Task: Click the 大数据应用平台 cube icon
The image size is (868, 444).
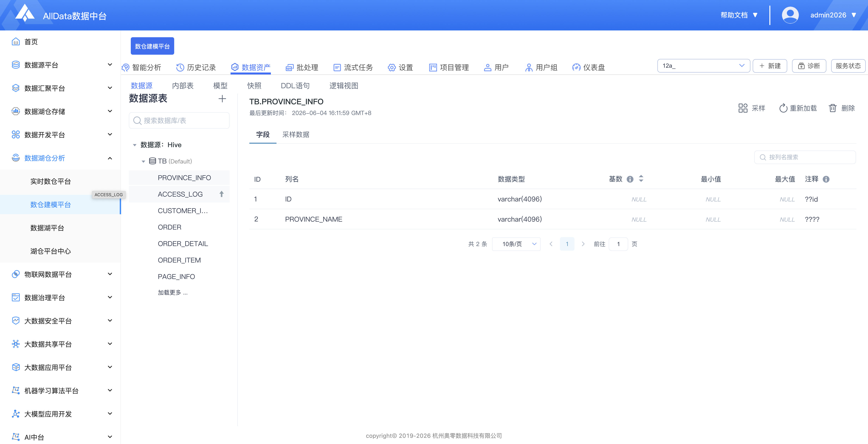Action: coord(15,367)
